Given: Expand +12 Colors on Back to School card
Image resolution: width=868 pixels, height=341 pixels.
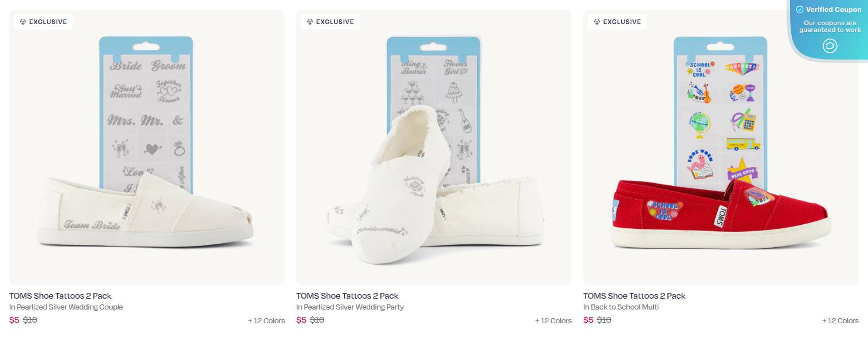Looking at the screenshot, I should [840, 321].
